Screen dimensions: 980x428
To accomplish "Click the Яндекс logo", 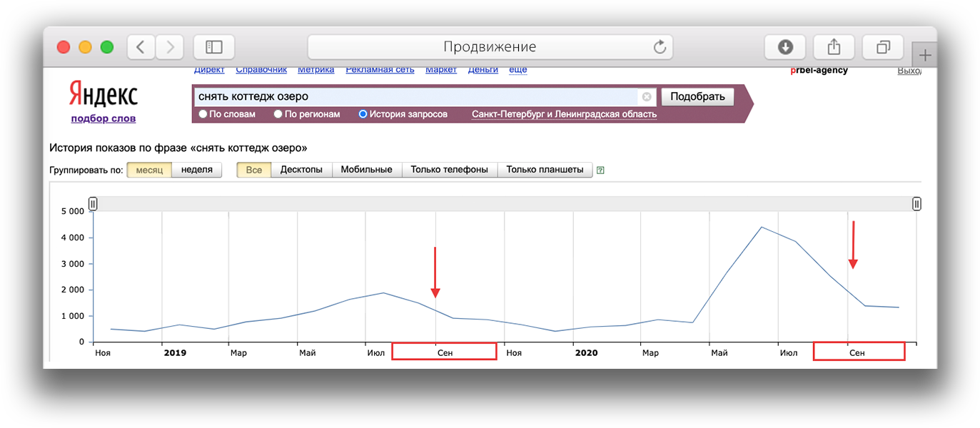I will coord(103,95).
